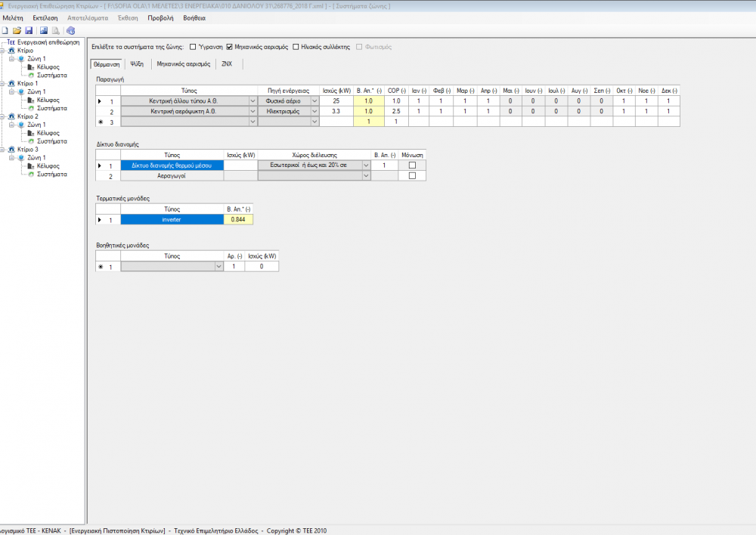Switch to the ΖΝΧ tab
The height and width of the screenshot is (535, 756).
227,64
